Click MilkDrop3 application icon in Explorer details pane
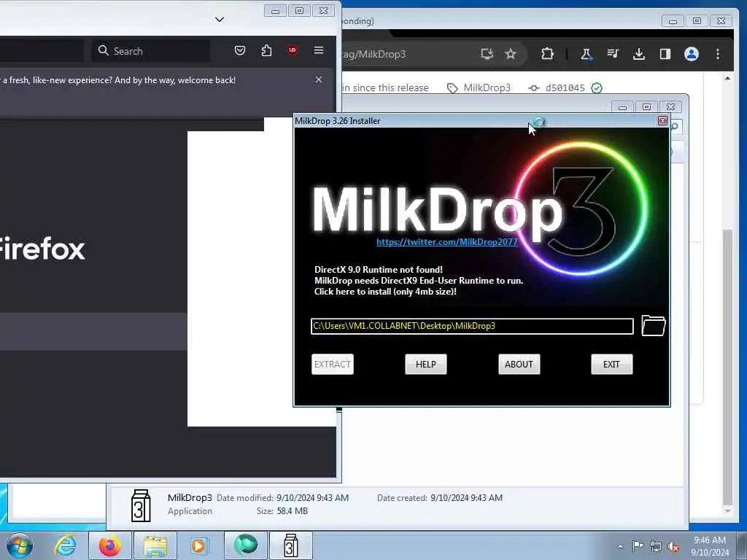This screenshot has height=560, width=747. (141, 505)
